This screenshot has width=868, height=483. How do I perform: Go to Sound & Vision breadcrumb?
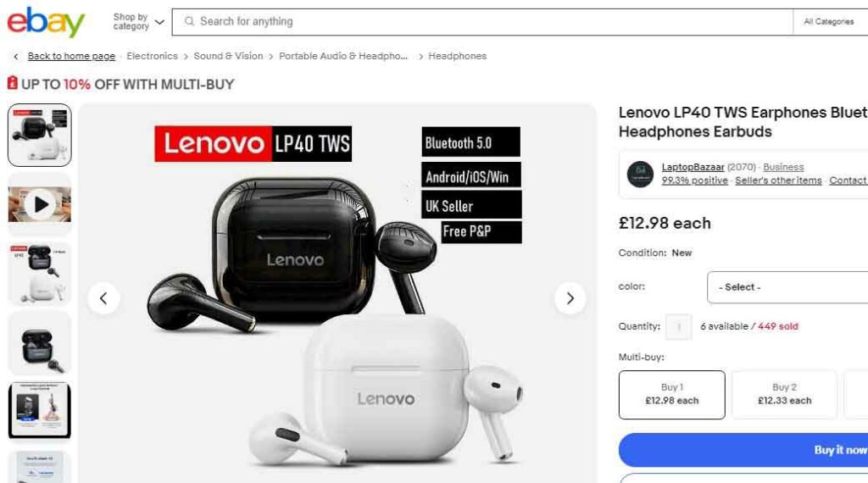[x=228, y=56]
